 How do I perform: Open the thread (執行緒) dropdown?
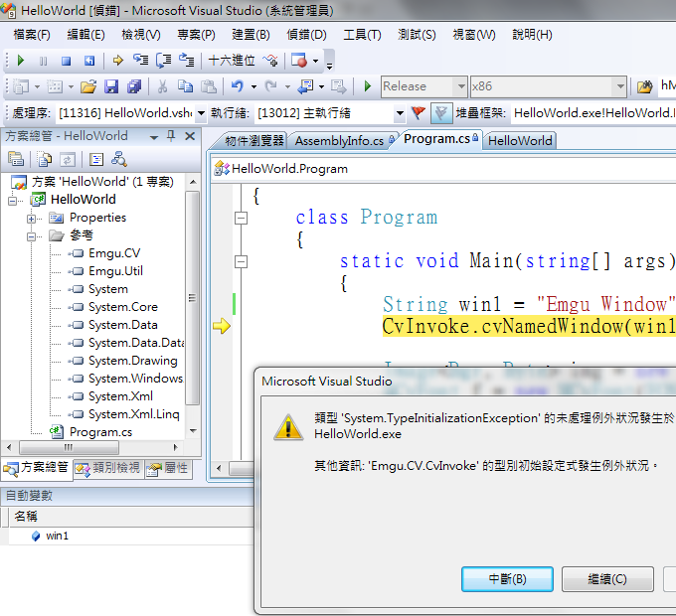pos(400,113)
